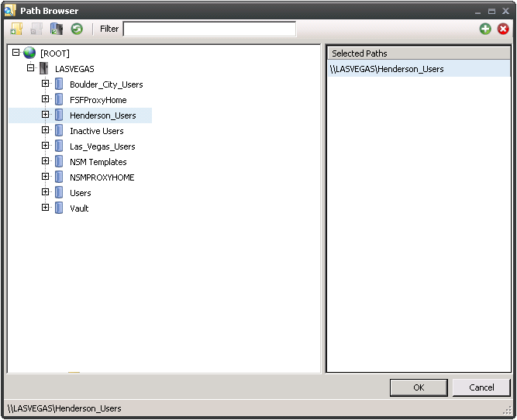Expand the Boulder_City_Users node

(45, 84)
